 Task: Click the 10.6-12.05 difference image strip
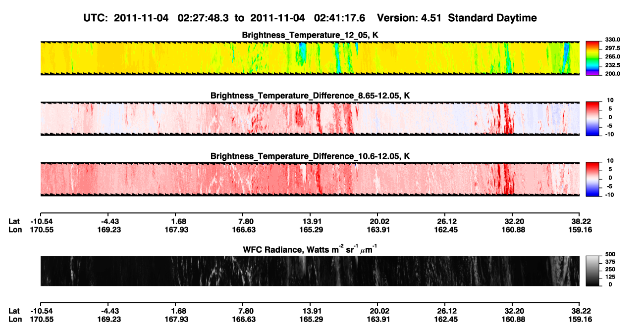[x=310, y=179]
